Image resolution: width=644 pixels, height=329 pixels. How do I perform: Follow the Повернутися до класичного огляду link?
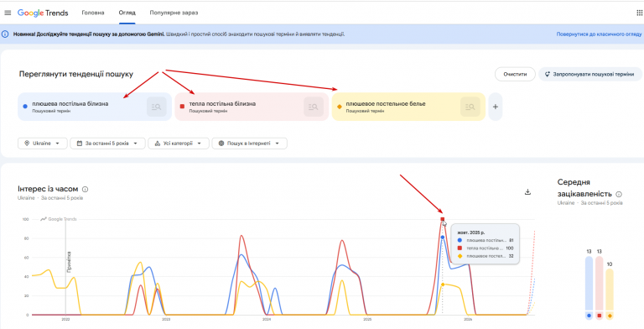pos(599,34)
